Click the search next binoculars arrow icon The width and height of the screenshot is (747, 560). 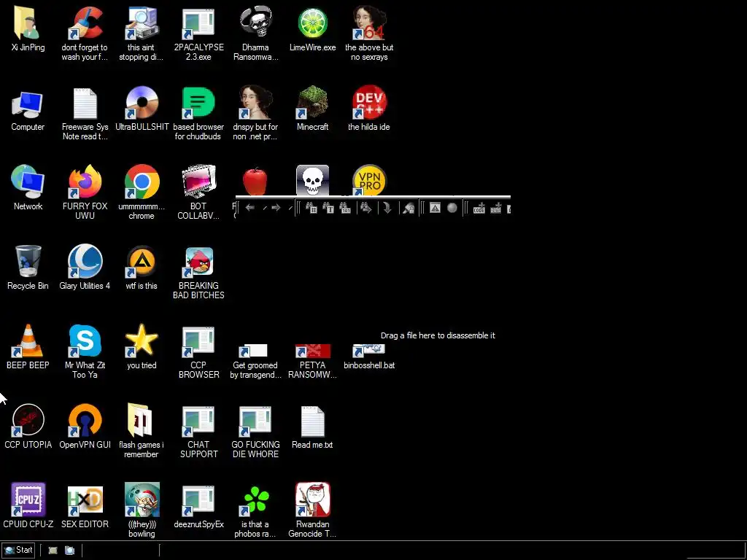pyautogui.click(x=366, y=208)
